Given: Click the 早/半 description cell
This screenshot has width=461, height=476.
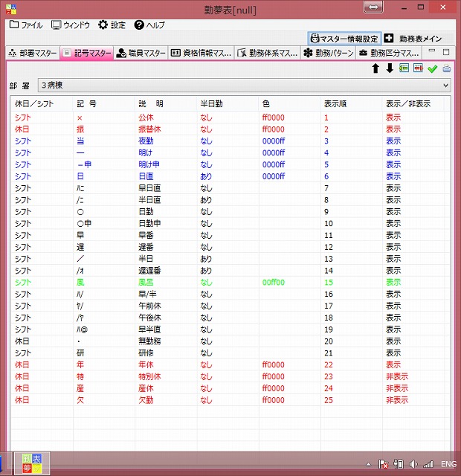Looking at the screenshot, I should coord(147,295).
